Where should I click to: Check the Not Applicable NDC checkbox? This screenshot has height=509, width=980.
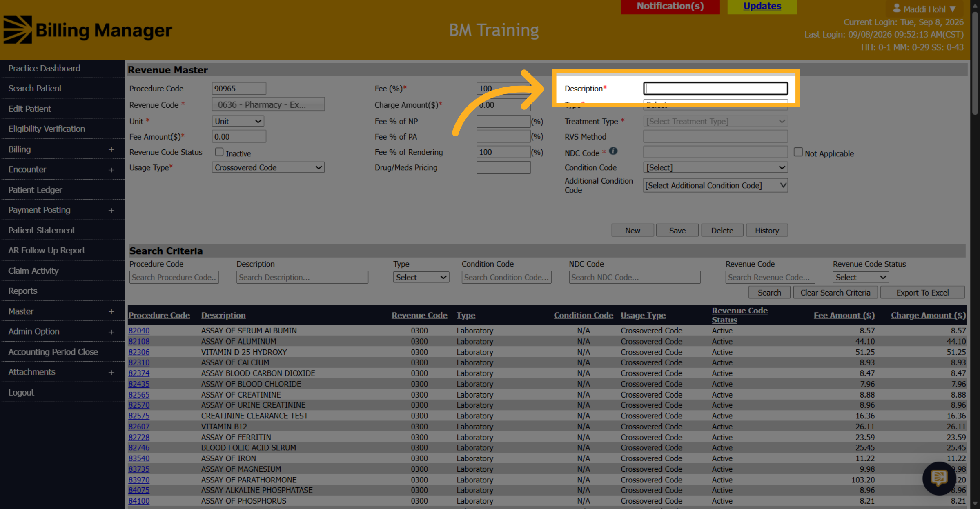point(798,152)
